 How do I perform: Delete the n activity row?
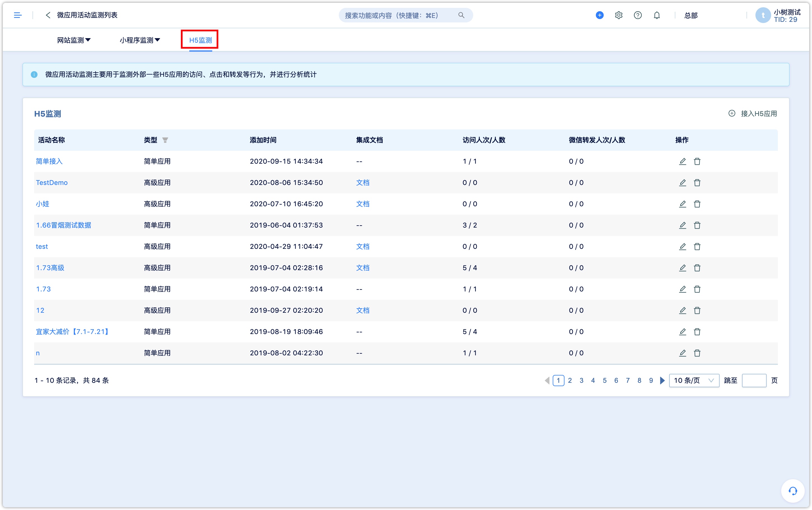697,353
